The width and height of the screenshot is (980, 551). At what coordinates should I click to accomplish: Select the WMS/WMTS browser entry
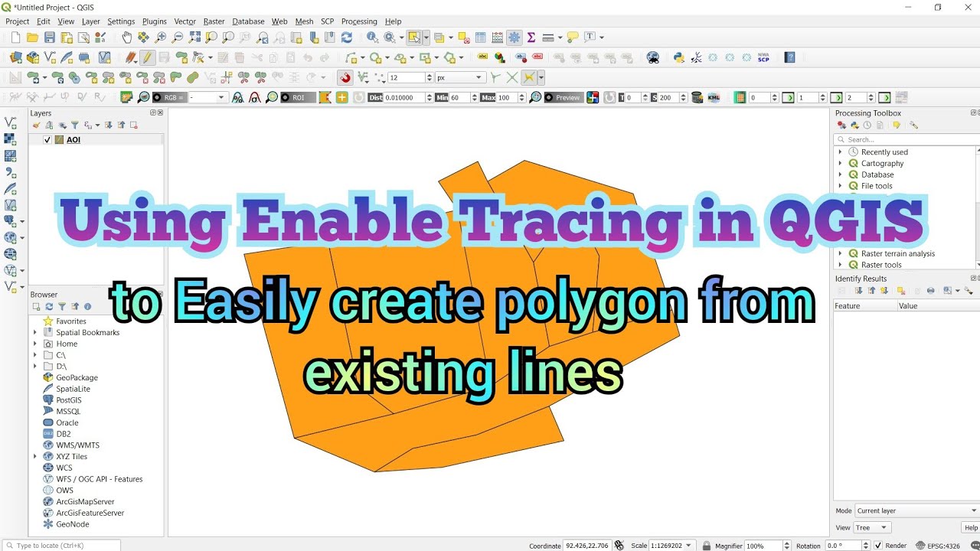click(77, 445)
